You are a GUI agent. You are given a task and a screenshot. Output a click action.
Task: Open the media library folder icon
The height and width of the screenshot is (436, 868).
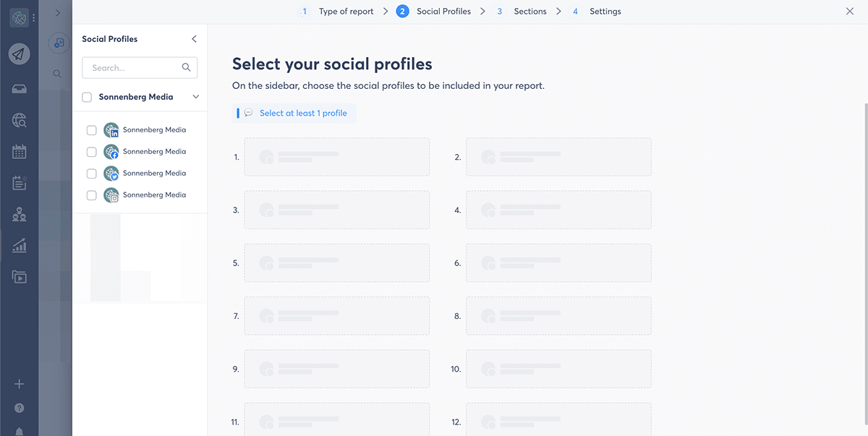[x=20, y=276]
